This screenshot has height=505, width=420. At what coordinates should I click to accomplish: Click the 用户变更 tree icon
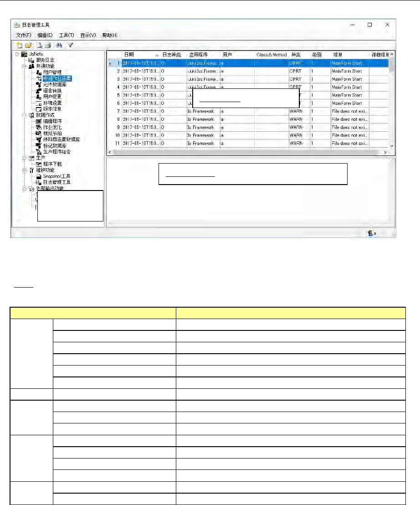point(39,97)
